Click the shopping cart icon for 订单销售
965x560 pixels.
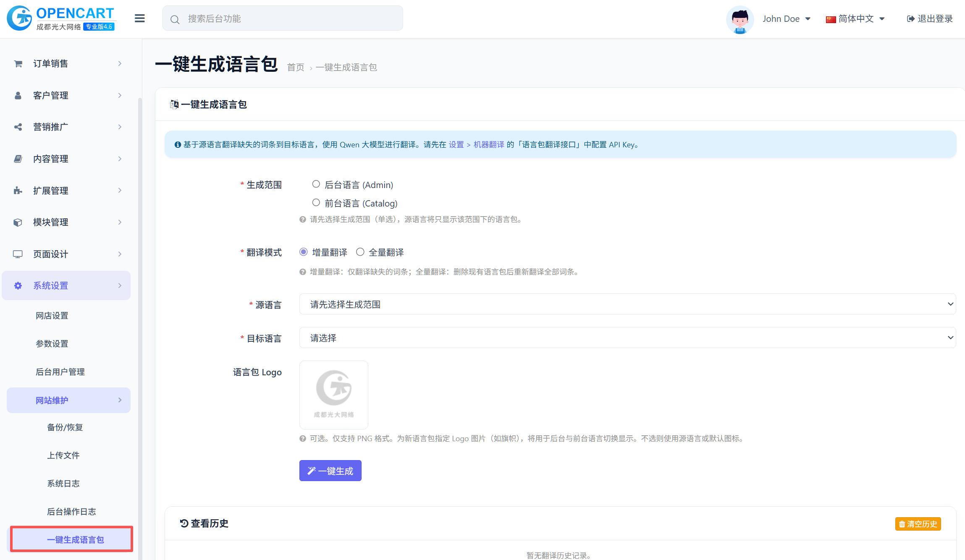tap(18, 64)
